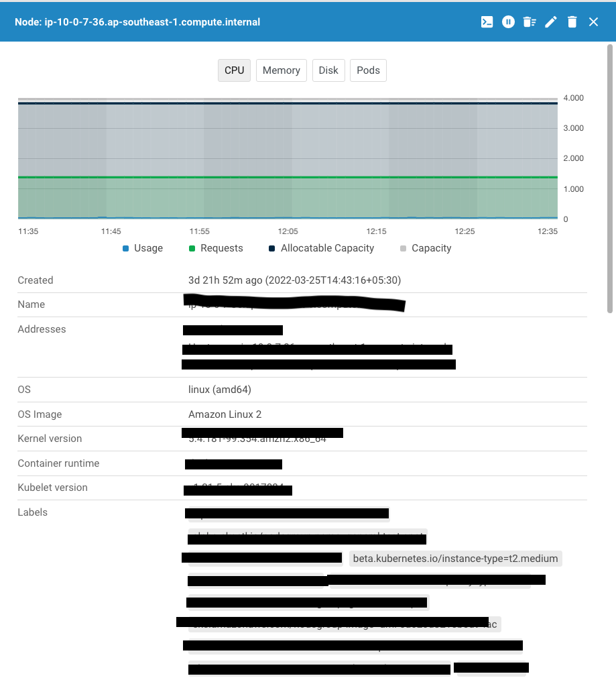Toggle the Usage series in the chart legend
The height and width of the screenshot is (678, 616).
(143, 248)
